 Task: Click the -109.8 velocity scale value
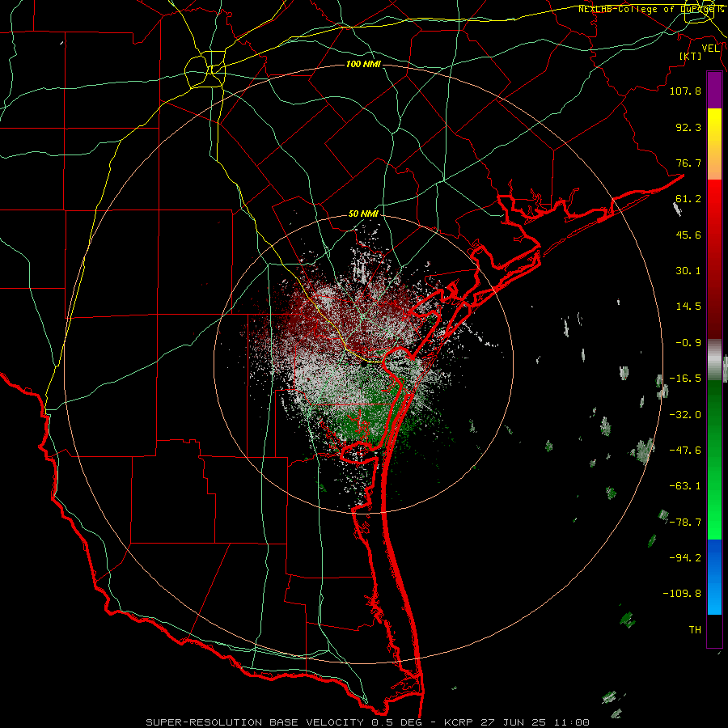click(x=682, y=594)
